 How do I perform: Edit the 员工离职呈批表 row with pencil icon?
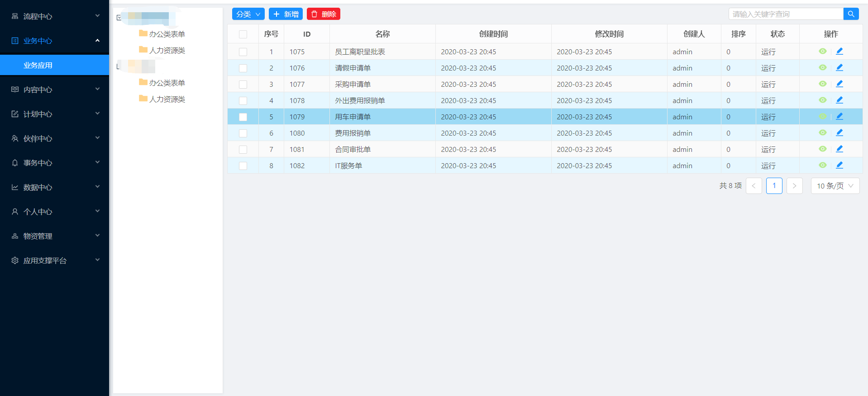click(839, 52)
